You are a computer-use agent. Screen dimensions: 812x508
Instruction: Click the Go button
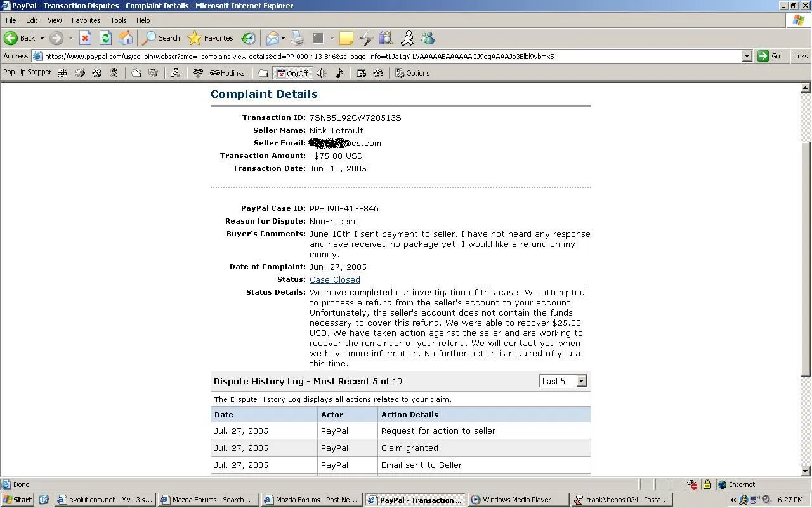[769, 56]
